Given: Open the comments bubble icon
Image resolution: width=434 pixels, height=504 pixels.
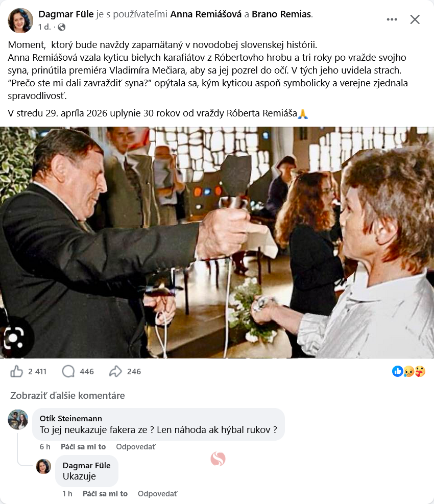Looking at the screenshot, I should pos(68,371).
